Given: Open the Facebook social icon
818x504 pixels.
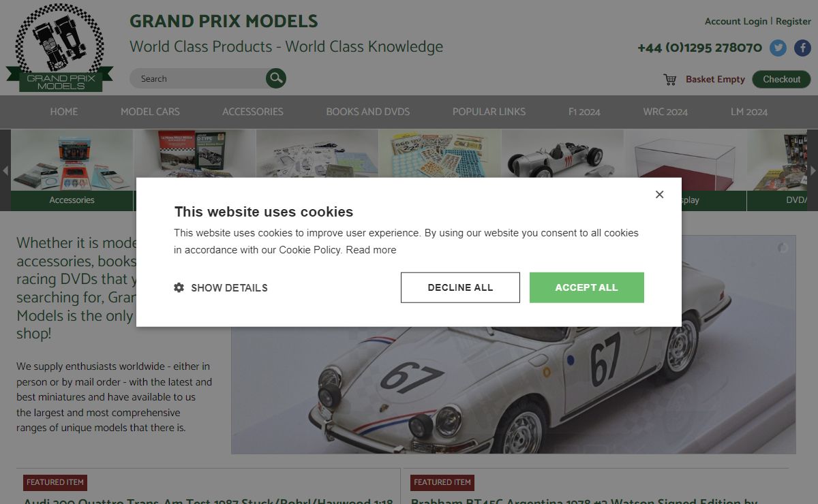Looking at the screenshot, I should coord(802,48).
